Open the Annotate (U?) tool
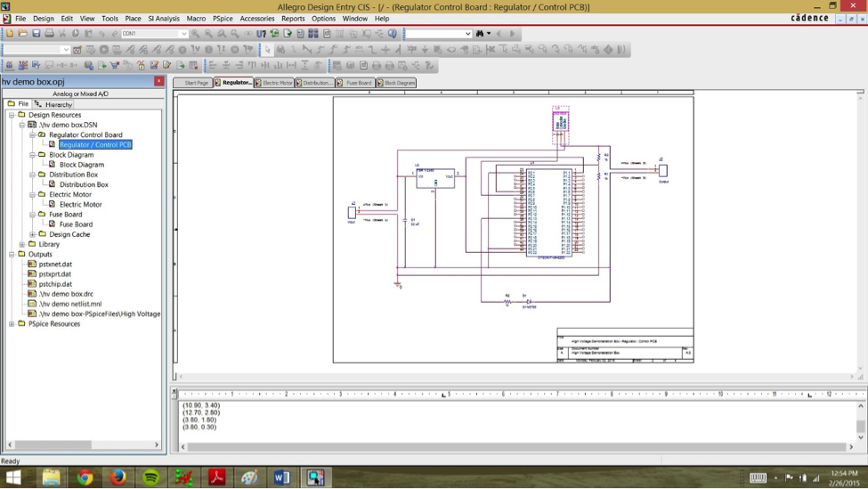 pyautogui.click(x=261, y=33)
